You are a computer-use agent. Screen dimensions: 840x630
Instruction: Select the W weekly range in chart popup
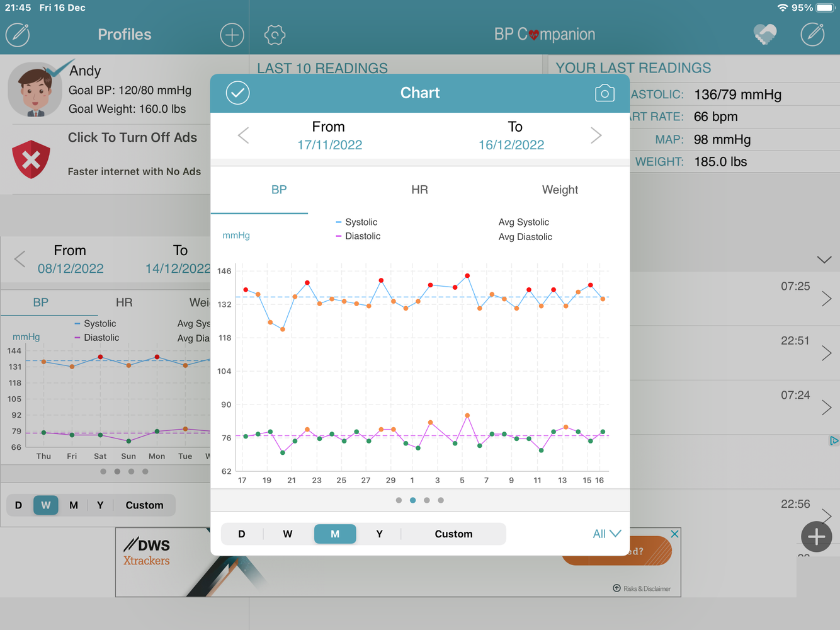tap(288, 534)
